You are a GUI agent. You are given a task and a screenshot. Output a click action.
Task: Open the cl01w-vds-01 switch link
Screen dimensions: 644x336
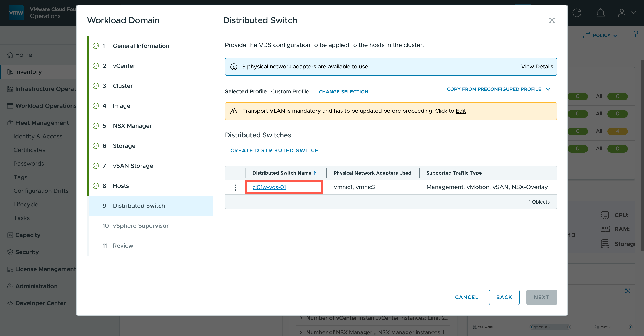click(x=269, y=187)
